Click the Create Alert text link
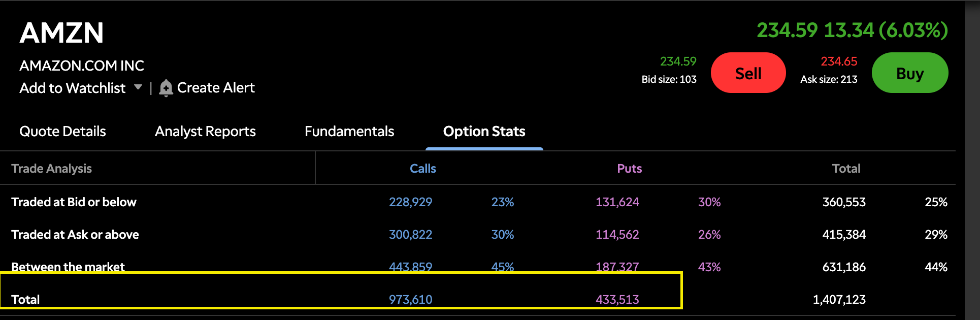The width and height of the screenshot is (980, 320). (x=216, y=88)
